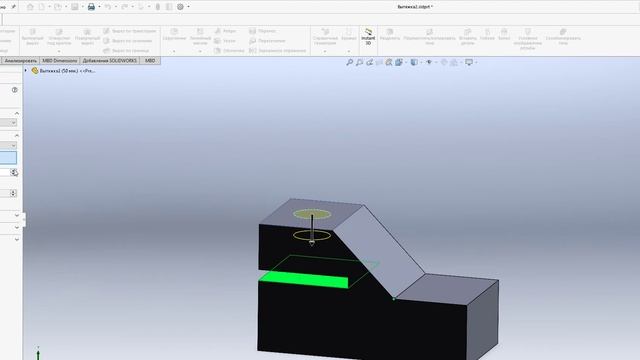Screen dimensions: 640x360
Task: Click the Previous View icon
Action: pos(369,62)
